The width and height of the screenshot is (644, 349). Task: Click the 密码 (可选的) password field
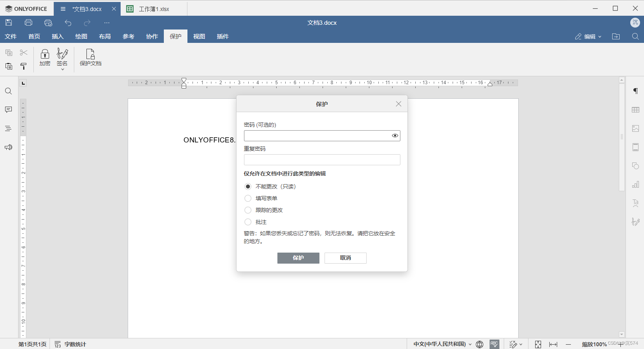[x=322, y=136]
